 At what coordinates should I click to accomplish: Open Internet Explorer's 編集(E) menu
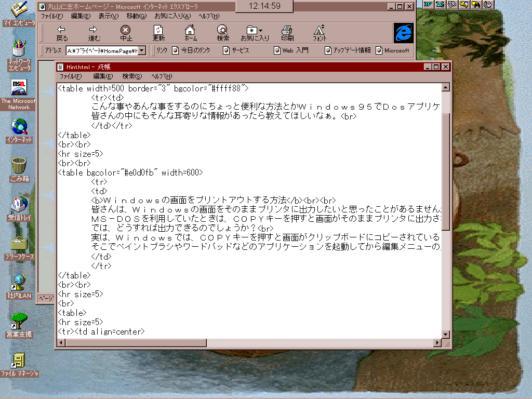[x=81, y=16]
